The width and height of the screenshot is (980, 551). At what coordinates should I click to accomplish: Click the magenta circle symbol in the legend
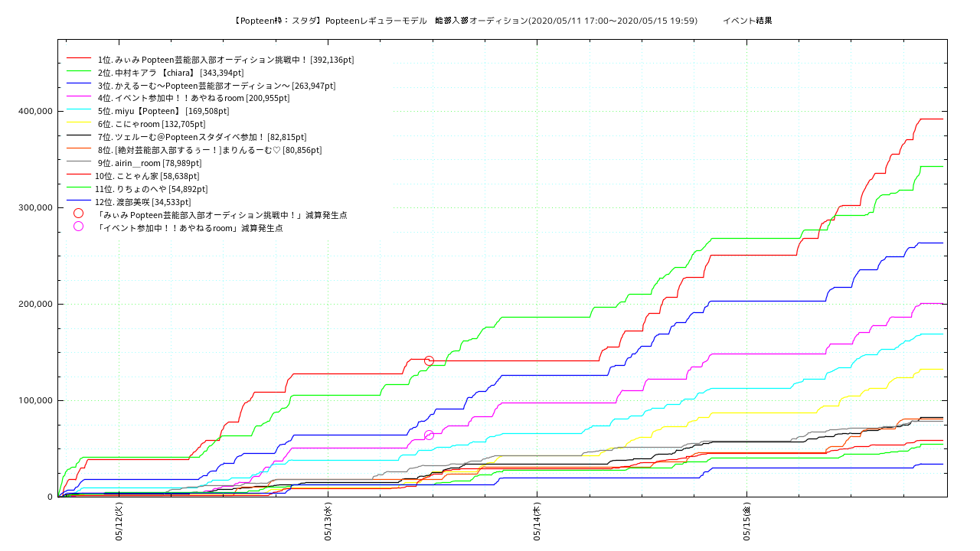click(78, 227)
